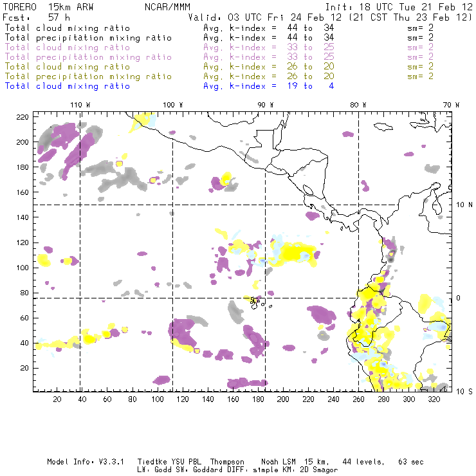Click olive "Avg. k-index = 26 to 20" beside precipitation ratio
This screenshot has height=476, width=476.
click(x=269, y=77)
